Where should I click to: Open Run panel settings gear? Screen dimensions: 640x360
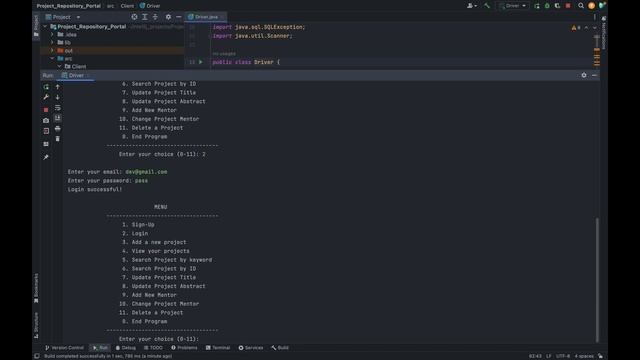click(584, 75)
